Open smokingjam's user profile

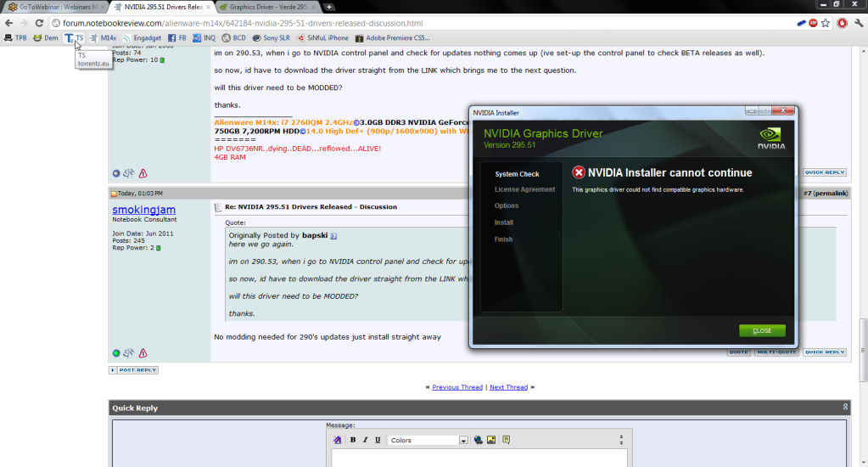144,210
